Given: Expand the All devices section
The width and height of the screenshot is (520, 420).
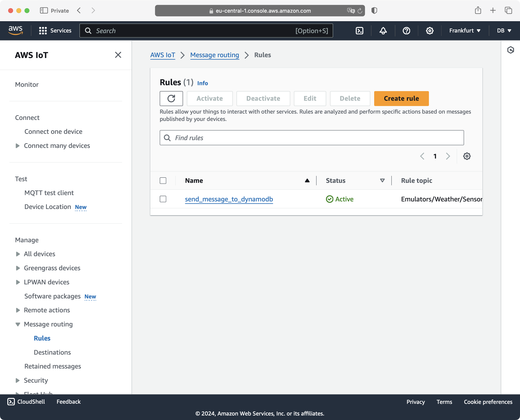Looking at the screenshot, I should tap(18, 254).
